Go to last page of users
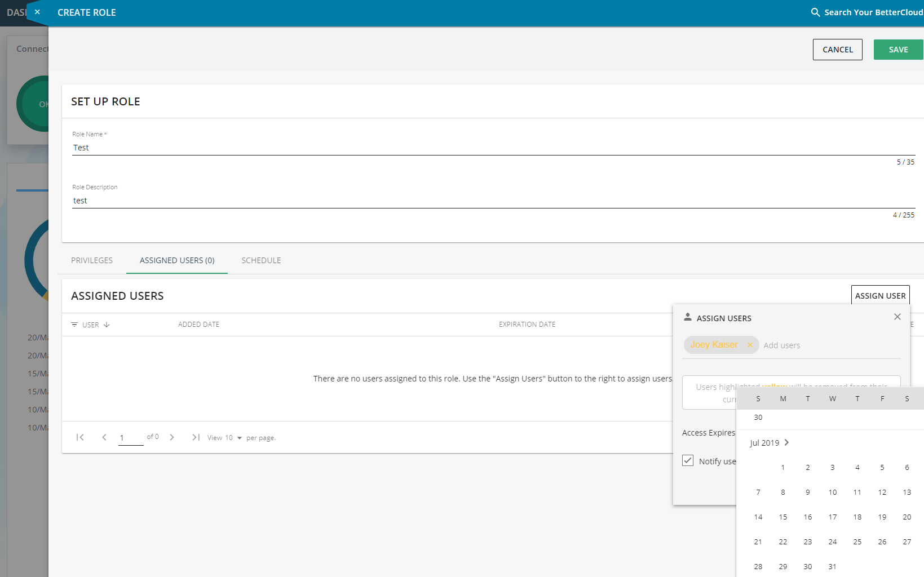 196,437
